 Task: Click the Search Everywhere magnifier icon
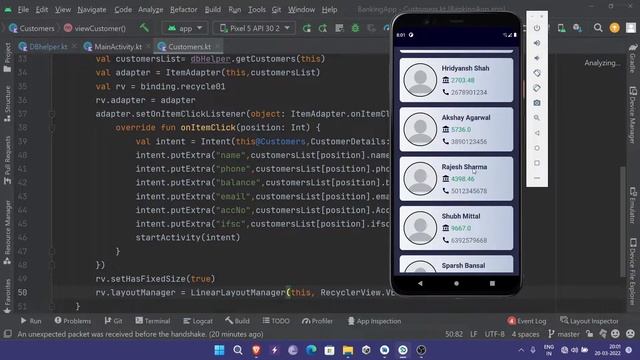(598, 28)
